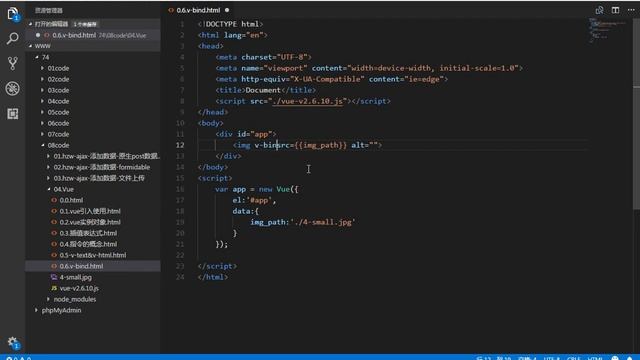The width and height of the screenshot is (640, 360).
Task: Open the Explorer view in activity bar
Action: point(13,14)
